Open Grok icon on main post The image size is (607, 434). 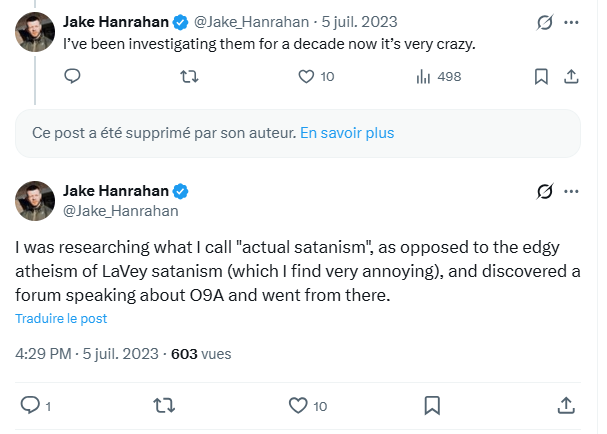pyautogui.click(x=545, y=191)
